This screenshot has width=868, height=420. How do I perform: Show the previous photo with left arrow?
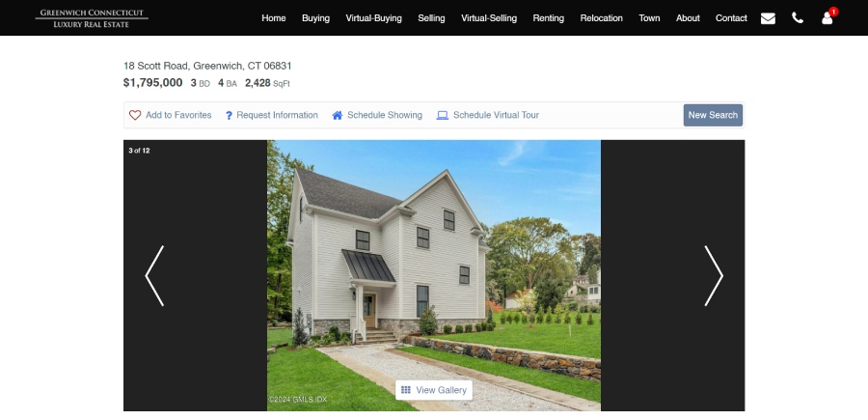(x=154, y=275)
